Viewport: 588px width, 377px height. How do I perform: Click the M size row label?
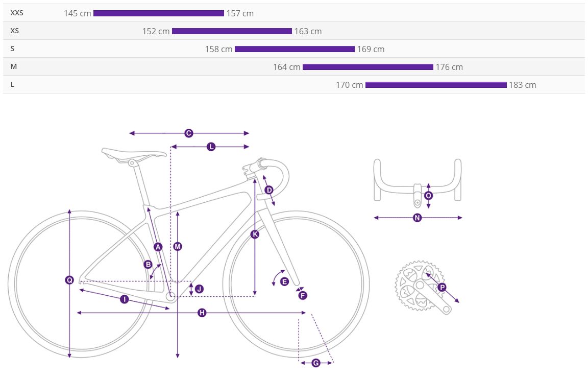(x=13, y=66)
